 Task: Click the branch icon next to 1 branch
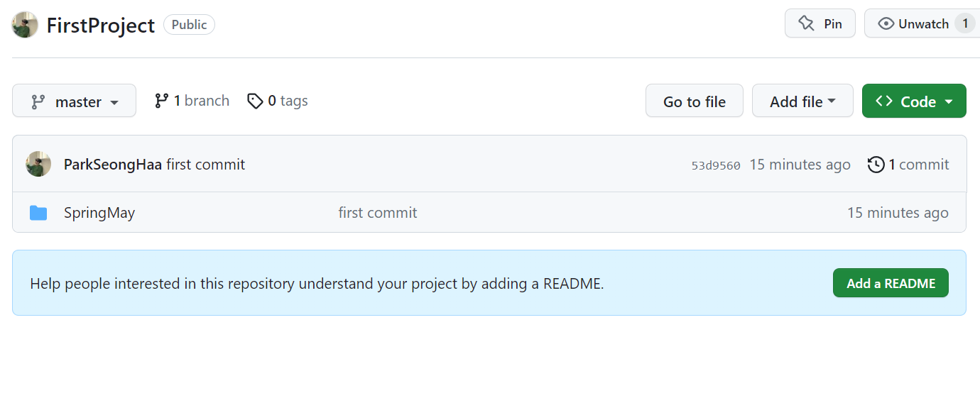pyautogui.click(x=161, y=101)
